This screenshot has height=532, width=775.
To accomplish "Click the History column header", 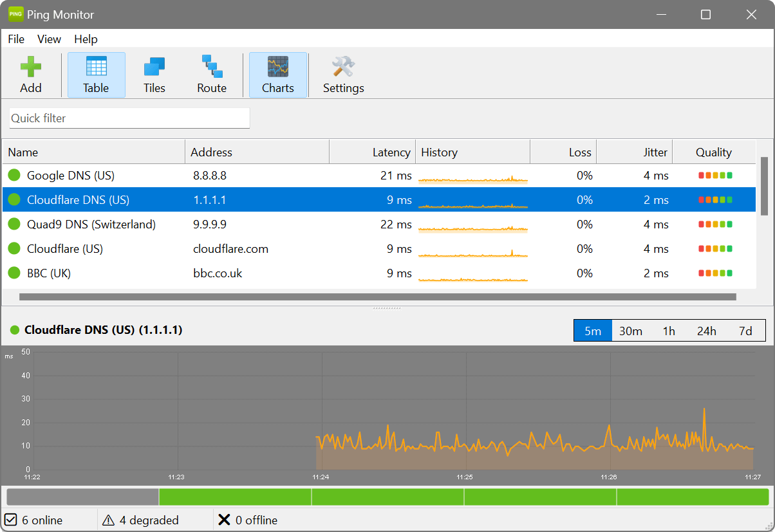I will [x=440, y=152].
